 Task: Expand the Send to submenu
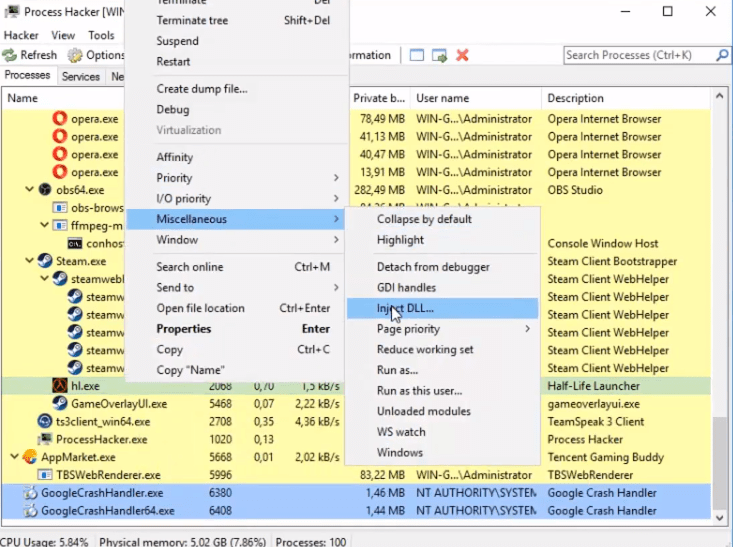[x=336, y=288]
